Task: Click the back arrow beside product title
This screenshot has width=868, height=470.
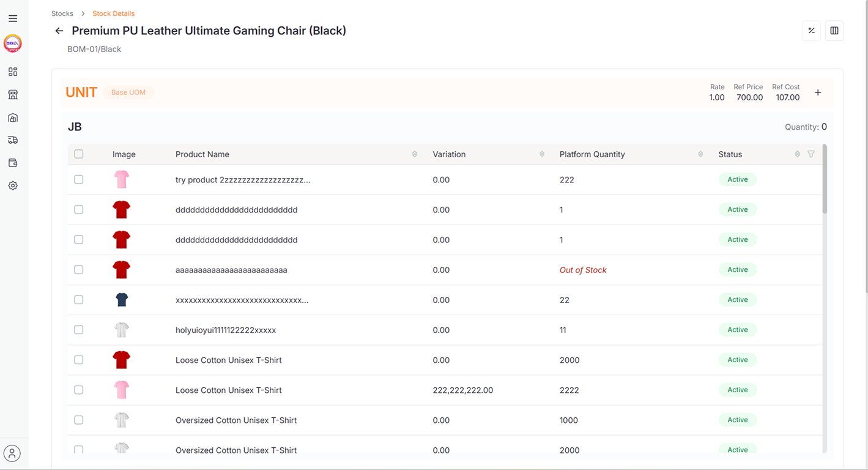Action: pos(59,31)
